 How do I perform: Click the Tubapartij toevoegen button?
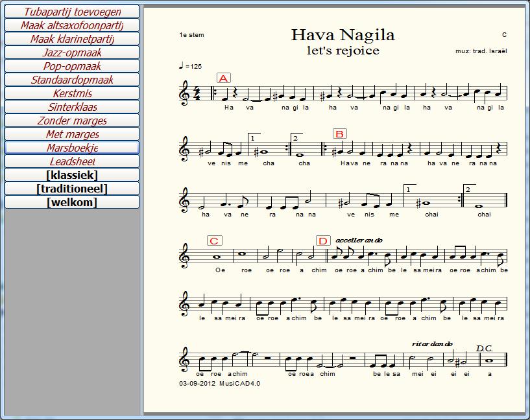click(72, 12)
